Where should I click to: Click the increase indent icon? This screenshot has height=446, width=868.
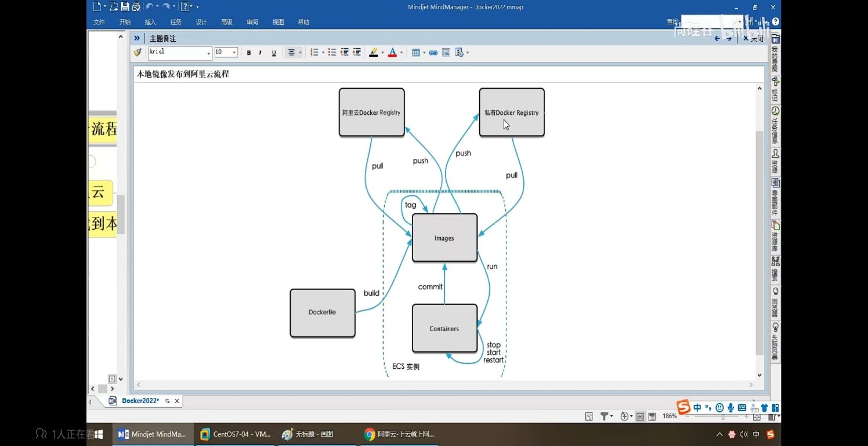tap(357, 53)
